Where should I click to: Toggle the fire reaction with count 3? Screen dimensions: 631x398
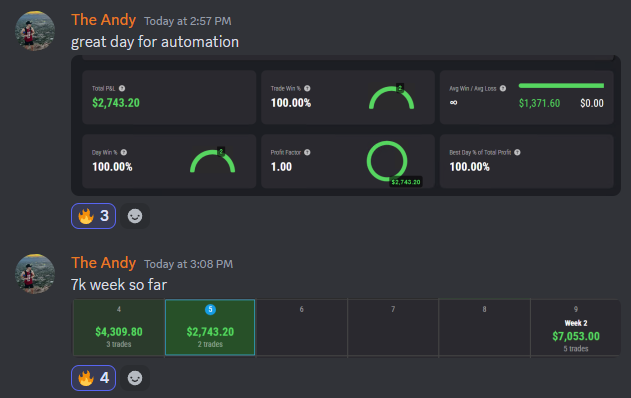[x=93, y=216]
